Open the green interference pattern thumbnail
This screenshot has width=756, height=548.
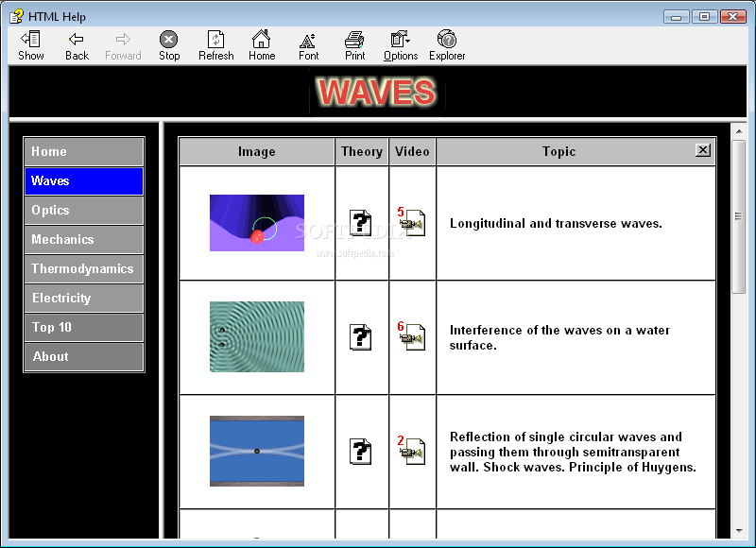tap(256, 337)
